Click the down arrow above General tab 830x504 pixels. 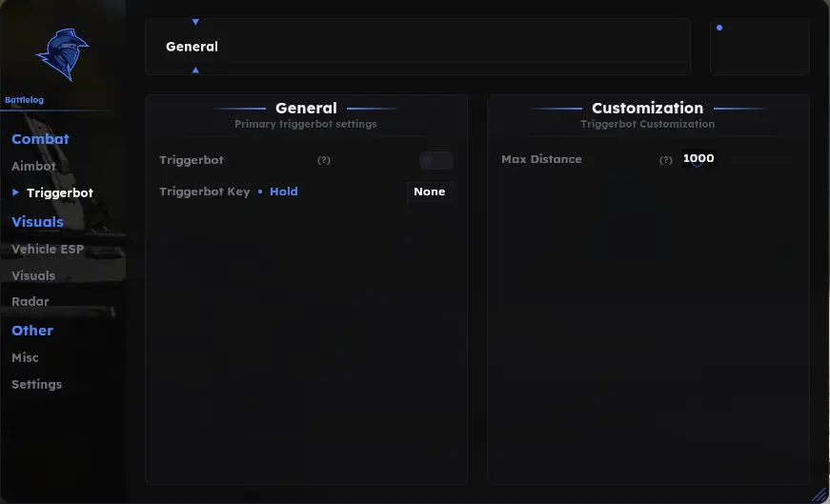pyautogui.click(x=196, y=22)
